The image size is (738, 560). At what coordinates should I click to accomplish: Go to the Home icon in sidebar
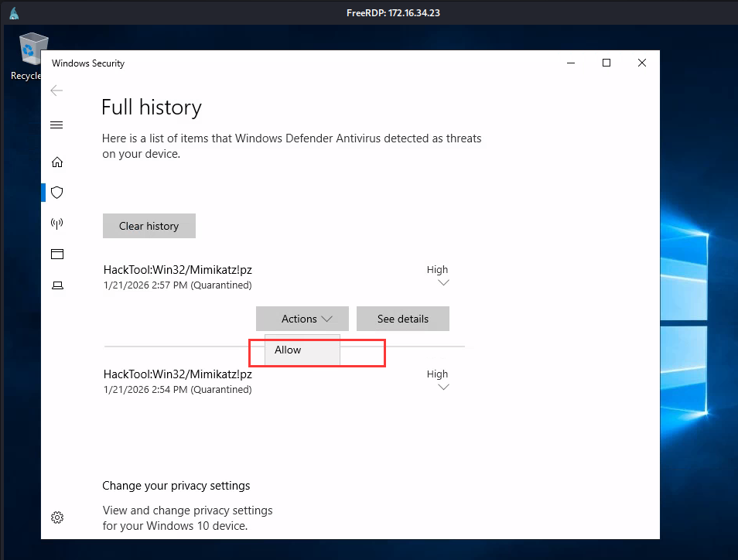tap(56, 162)
